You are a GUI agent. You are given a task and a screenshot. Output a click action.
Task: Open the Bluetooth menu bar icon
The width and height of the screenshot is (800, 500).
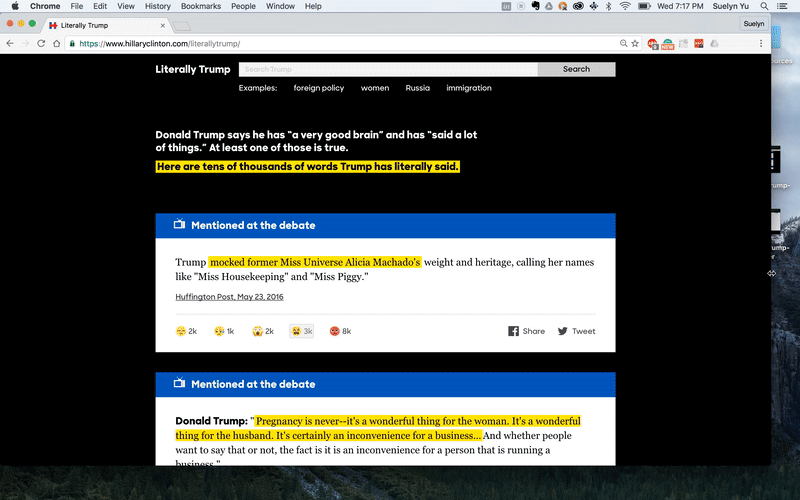coord(609,6)
